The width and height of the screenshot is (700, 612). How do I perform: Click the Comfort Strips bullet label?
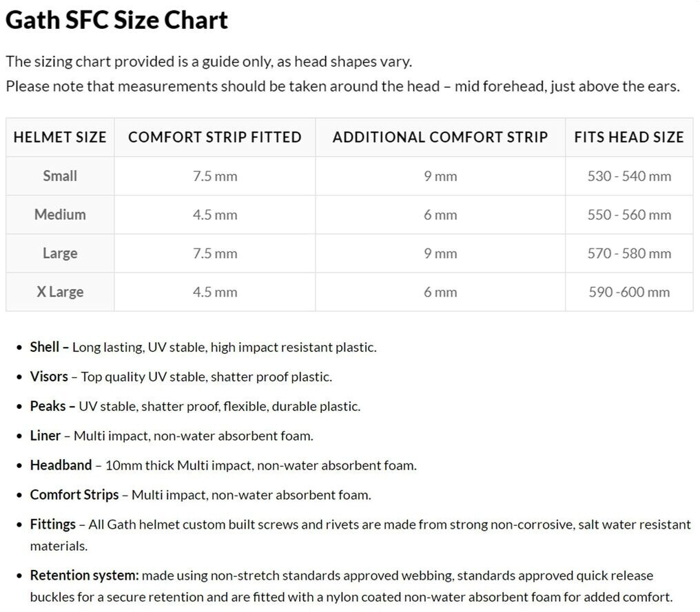point(74,494)
